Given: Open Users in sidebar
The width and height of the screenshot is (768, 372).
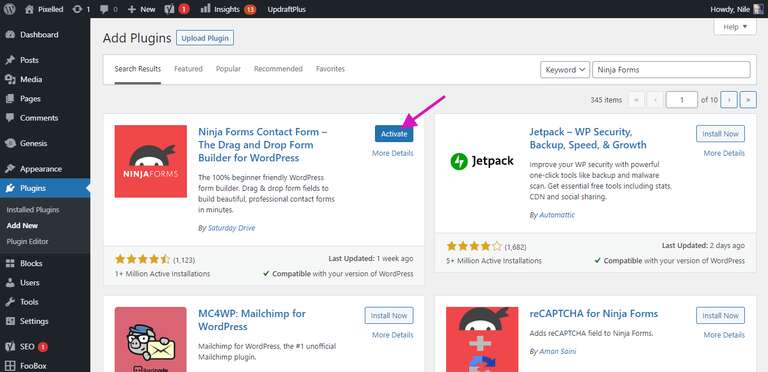Looking at the screenshot, I should coord(45,282).
